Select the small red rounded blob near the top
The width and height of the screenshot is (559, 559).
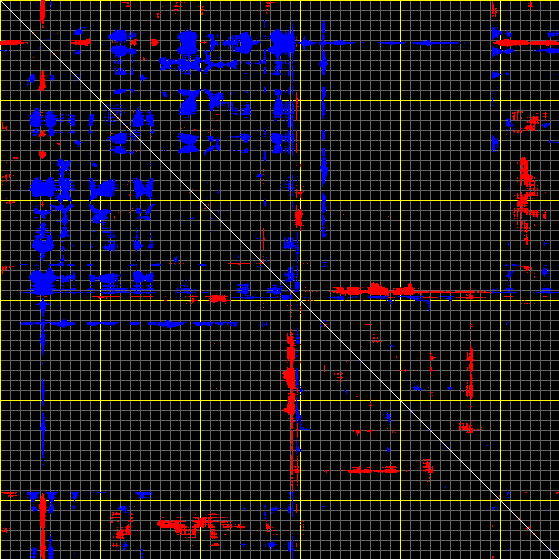154,42
